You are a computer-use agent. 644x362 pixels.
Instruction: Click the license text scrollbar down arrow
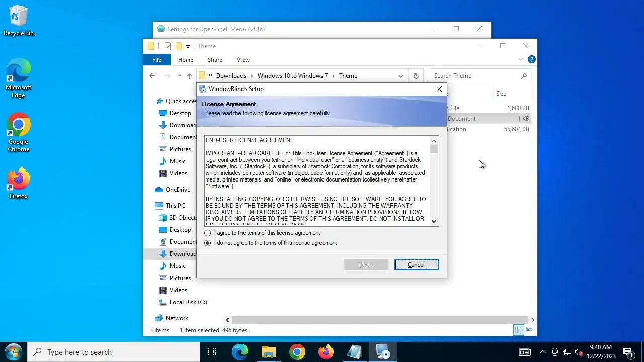(434, 221)
